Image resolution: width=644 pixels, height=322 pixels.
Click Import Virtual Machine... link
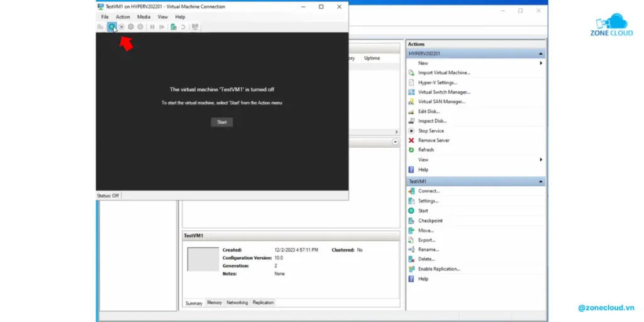coord(444,73)
